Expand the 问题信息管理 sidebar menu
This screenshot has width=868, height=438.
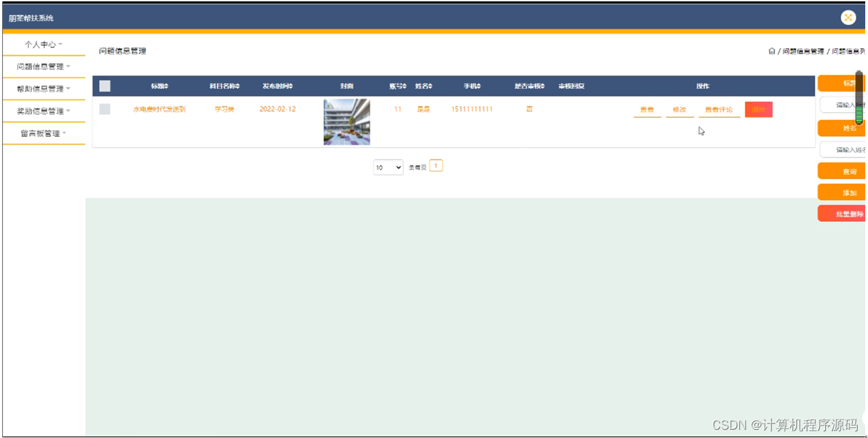click(43, 67)
